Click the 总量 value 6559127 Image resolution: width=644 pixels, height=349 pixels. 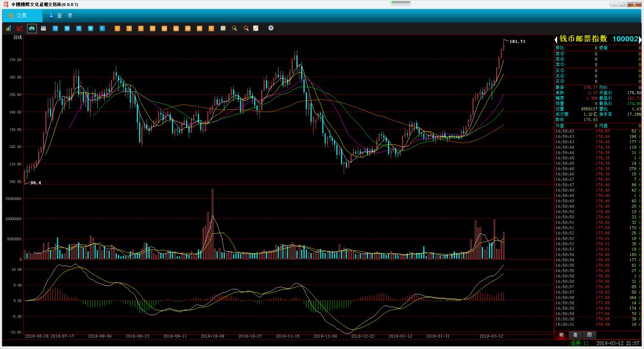589,109
